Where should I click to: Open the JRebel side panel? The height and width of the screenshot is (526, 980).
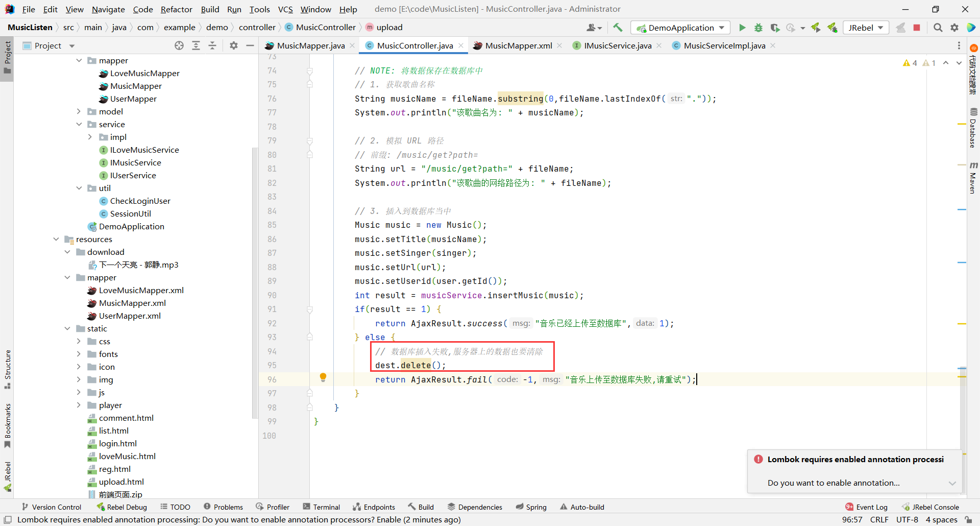[x=7, y=476]
